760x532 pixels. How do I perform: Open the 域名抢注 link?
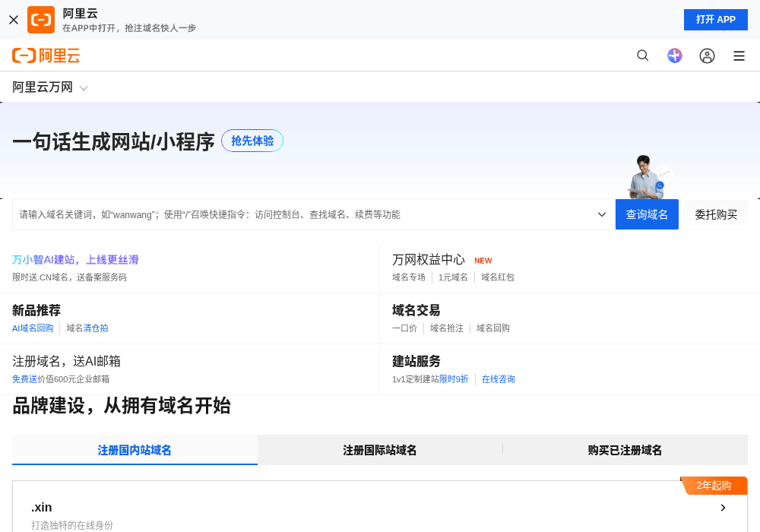(x=446, y=328)
